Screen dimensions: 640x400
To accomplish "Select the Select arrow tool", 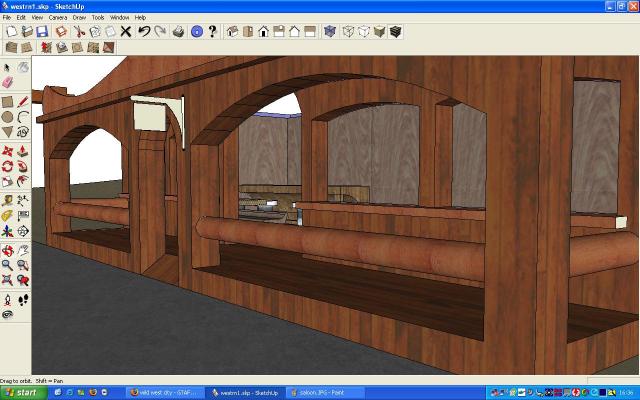I will click(8, 66).
